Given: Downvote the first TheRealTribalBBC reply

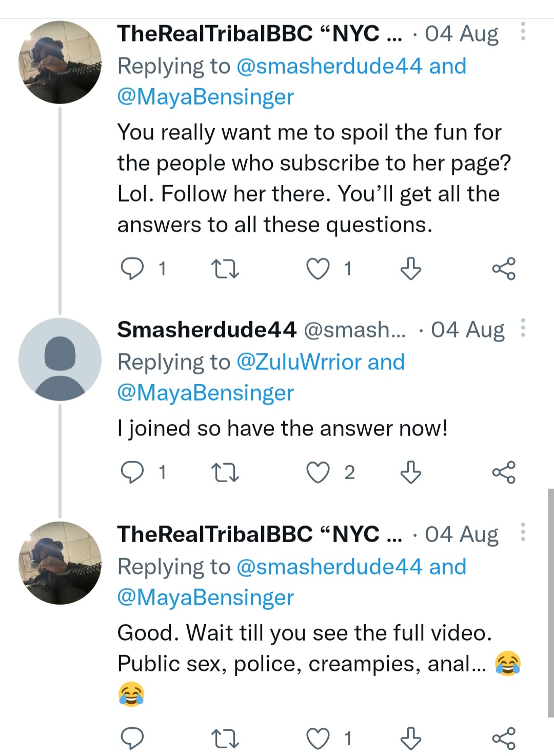Looking at the screenshot, I should [410, 268].
